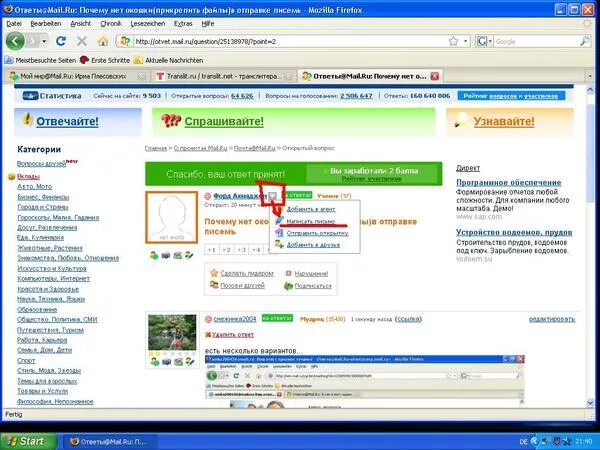The width and height of the screenshot is (600, 450).
Task: Click the stop loading X icon
Action: (x=82, y=41)
